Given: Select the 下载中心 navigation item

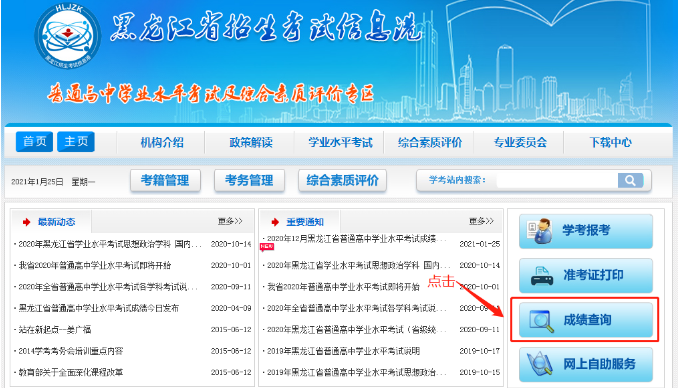Looking at the screenshot, I should [x=611, y=142].
